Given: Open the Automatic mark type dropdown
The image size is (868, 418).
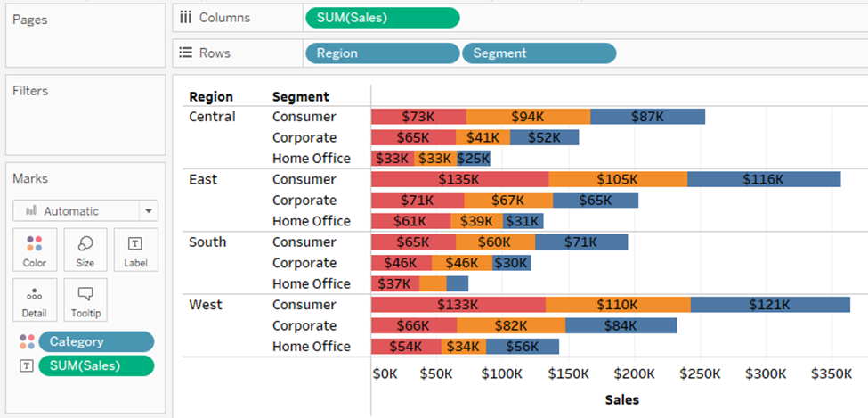Looking at the screenshot, I should click(x=85, y=211).
